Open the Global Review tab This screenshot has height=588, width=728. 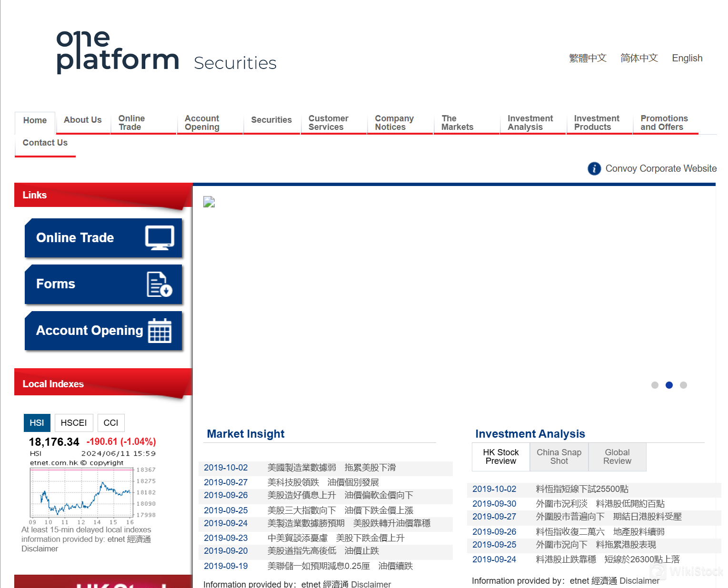(x=617, y=457)
